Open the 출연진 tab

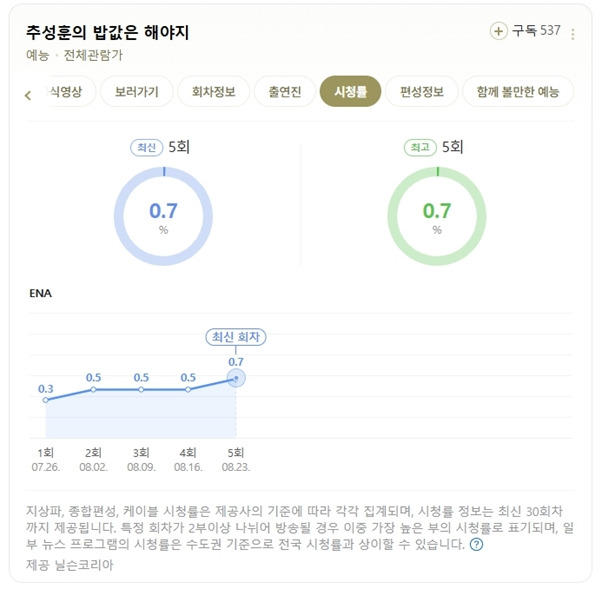[x=284, y=91]
